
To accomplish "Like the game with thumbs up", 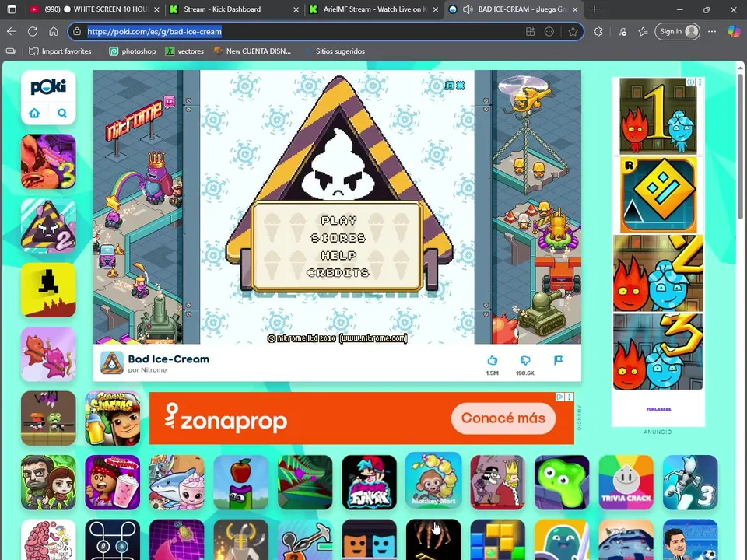I will (x=492, y=360).
